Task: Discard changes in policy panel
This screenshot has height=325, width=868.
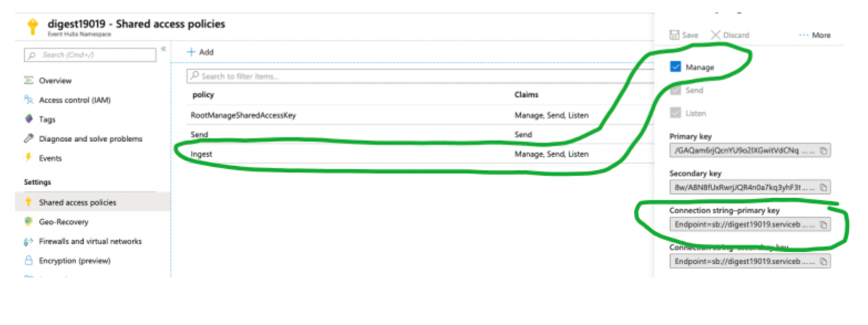Action: point(730,35)
